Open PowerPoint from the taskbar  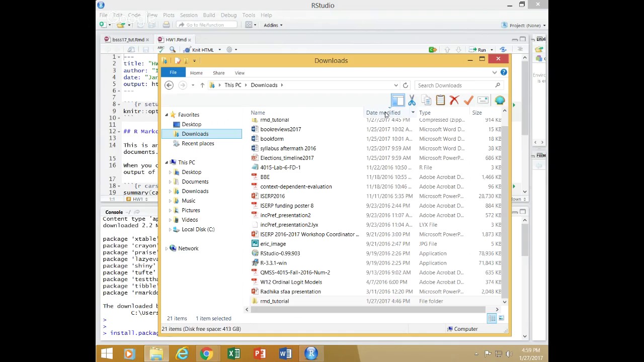pyautogui.click(x=260, y=354)
